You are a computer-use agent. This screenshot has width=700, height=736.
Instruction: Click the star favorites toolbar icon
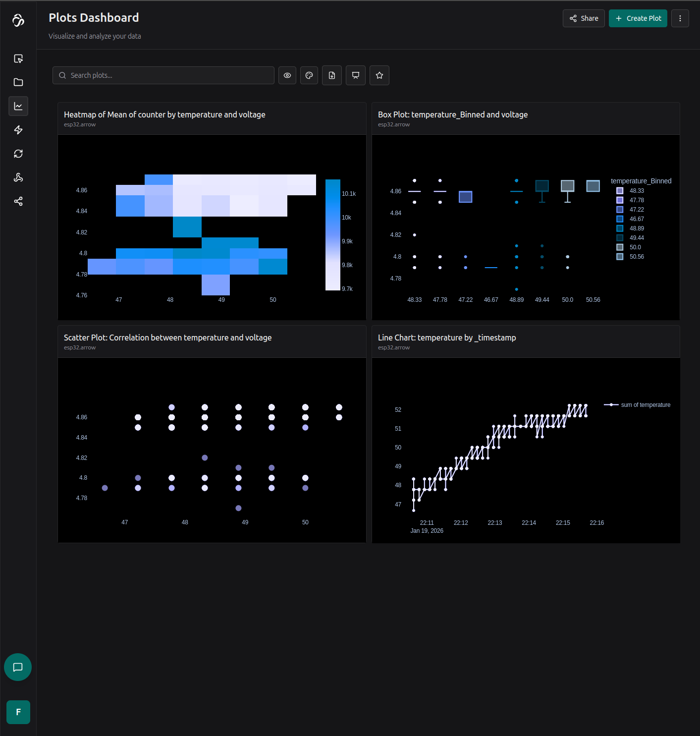(x=379, y=75)
